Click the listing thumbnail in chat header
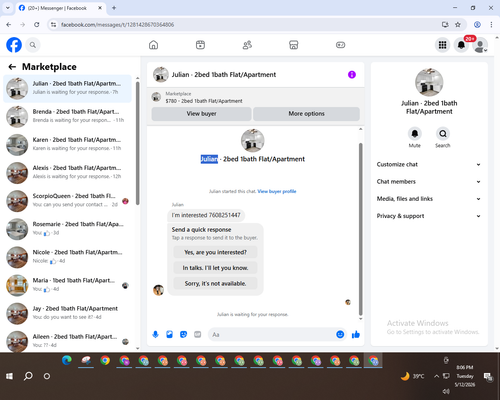The height and width of the screenshot is (400, 500). click(161, 75)
